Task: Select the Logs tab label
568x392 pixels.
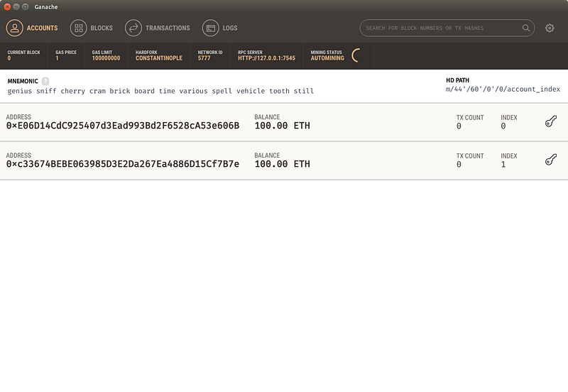Action: pyautogui.click(x=229, y=28)
